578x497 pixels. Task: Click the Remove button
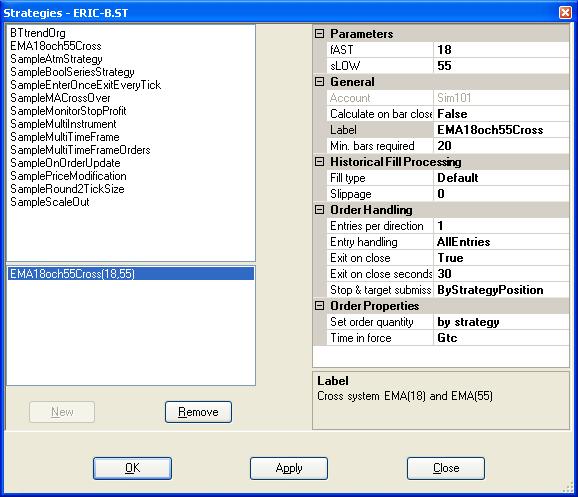[198, 412]
